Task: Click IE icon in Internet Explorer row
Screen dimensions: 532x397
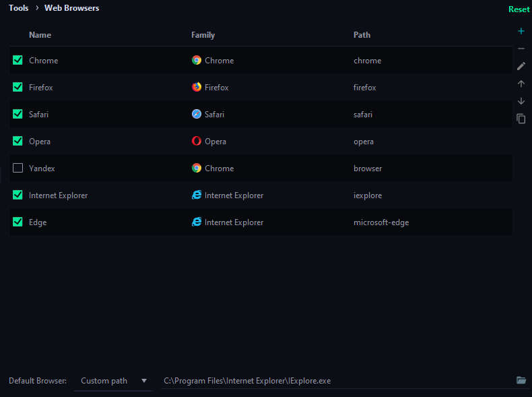Action: tap(197, 195)
